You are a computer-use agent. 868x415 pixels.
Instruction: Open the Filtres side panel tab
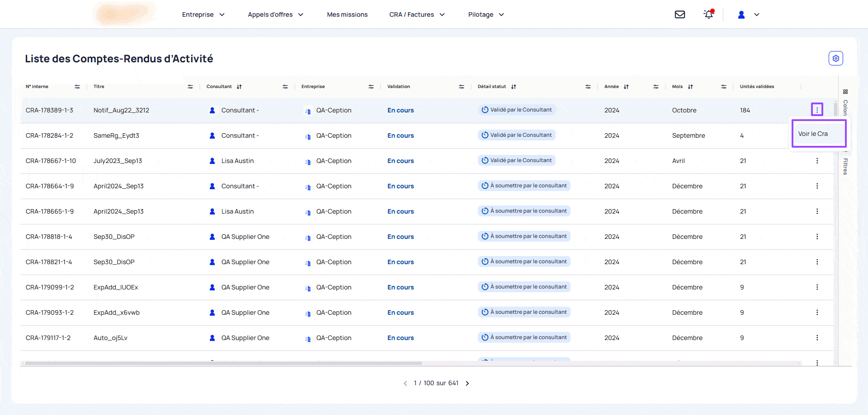click(x=845, y=166)
